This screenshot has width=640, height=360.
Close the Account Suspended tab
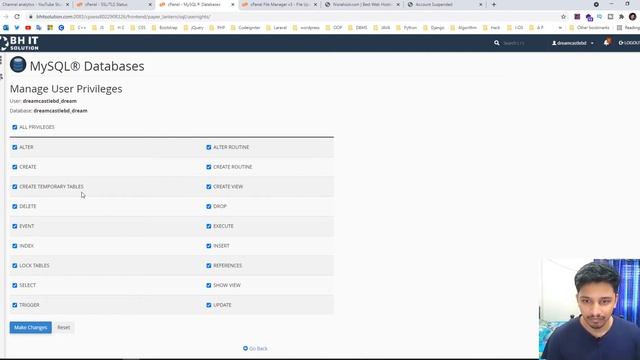point(480,4)
